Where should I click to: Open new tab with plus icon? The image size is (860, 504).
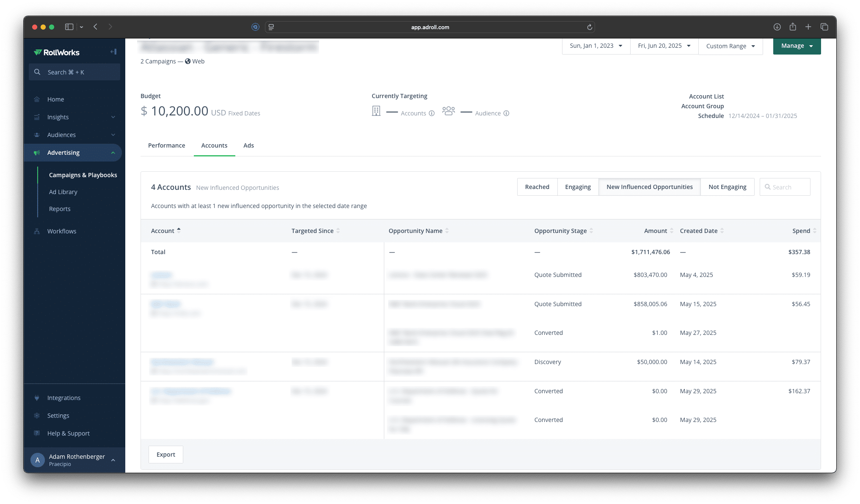808,27
